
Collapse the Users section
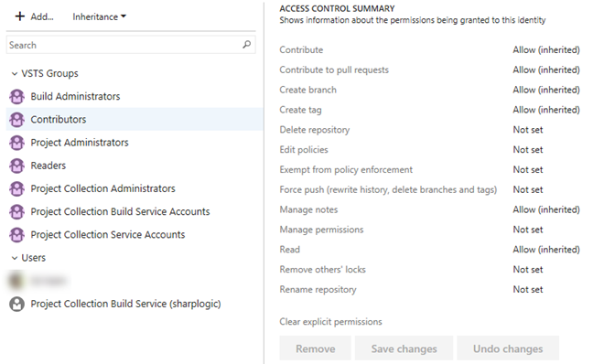[x=15, y=258]
